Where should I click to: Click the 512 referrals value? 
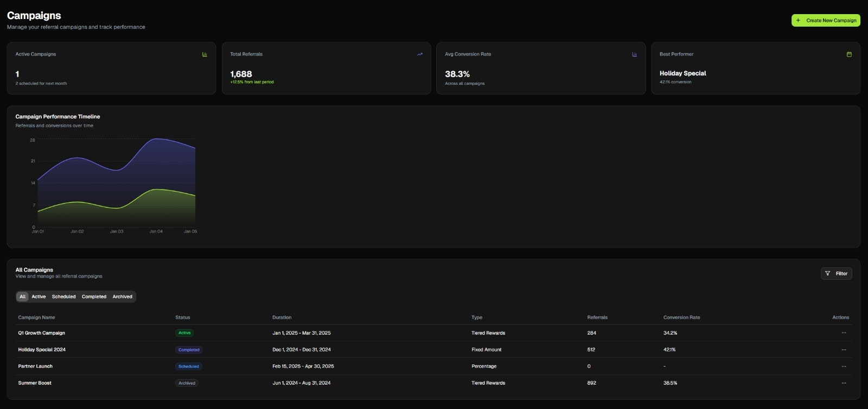[x=591, y=350]
